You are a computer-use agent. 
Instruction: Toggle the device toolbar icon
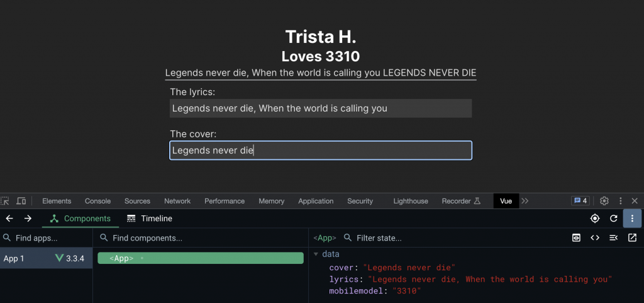pos(21,201)
